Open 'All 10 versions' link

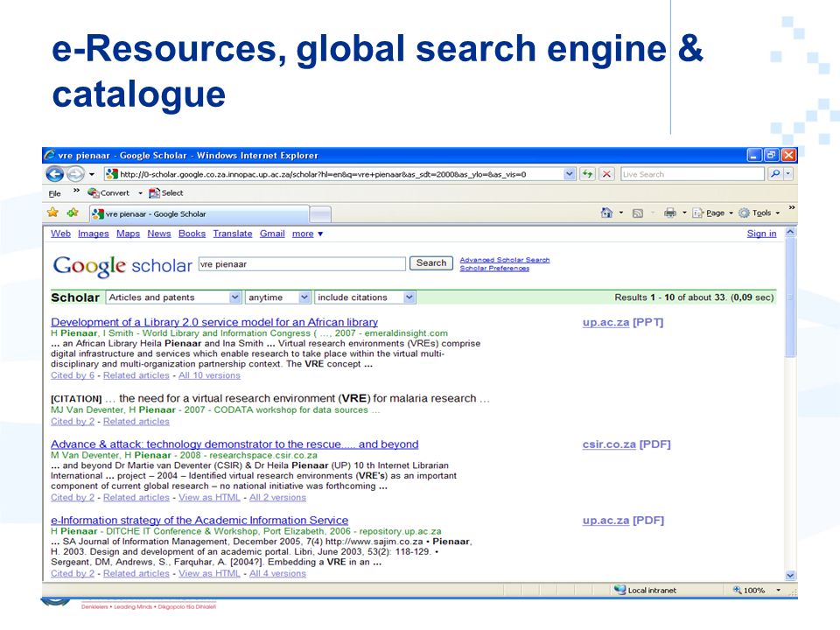(209, 375)
